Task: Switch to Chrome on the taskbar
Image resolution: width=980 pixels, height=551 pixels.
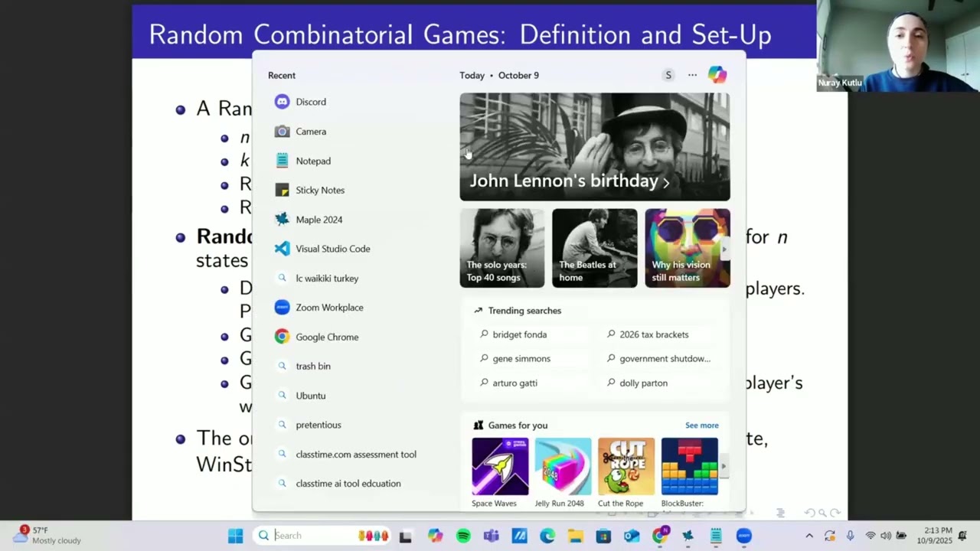Action: [x=660, y=536]
